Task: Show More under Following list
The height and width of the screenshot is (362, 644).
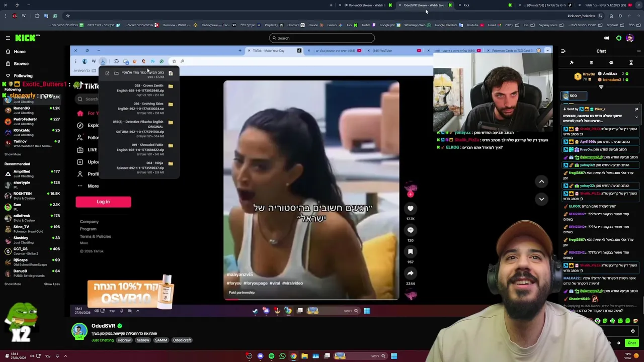Action: 13,154
